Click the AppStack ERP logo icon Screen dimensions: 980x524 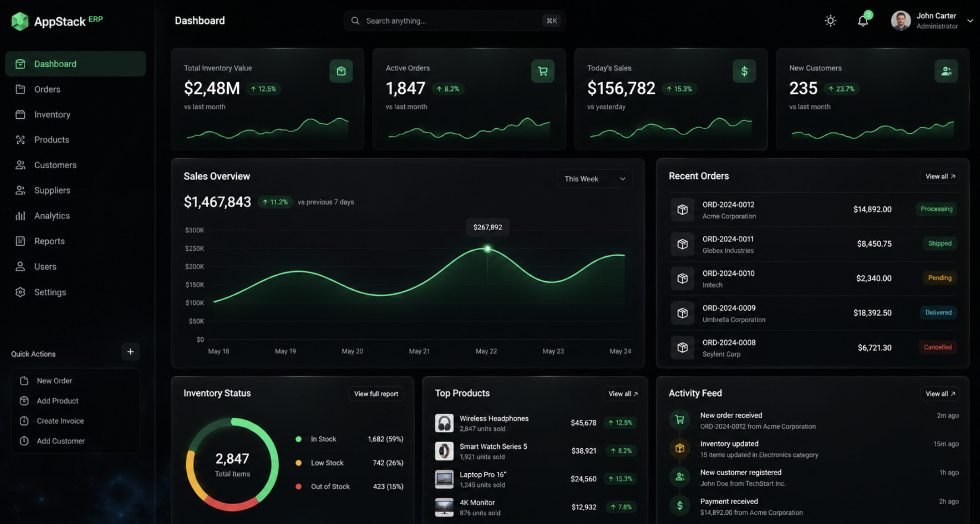click(20, 21)
